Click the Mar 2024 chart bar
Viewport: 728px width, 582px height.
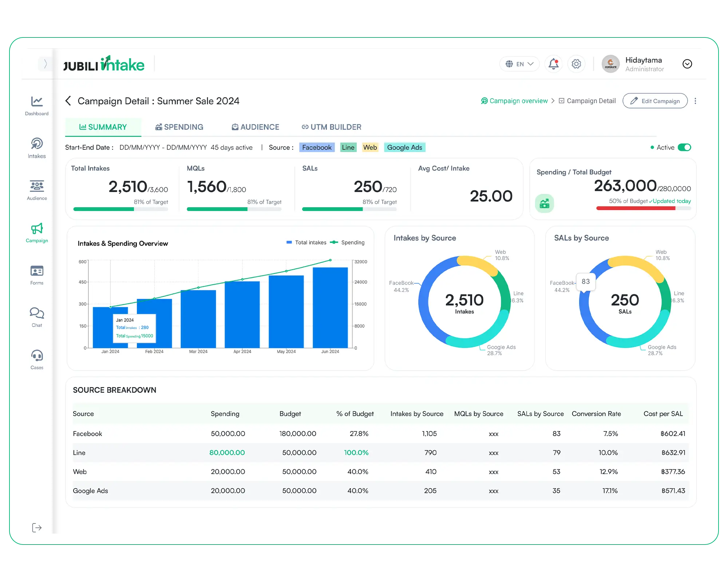click(x=198, y=319)
